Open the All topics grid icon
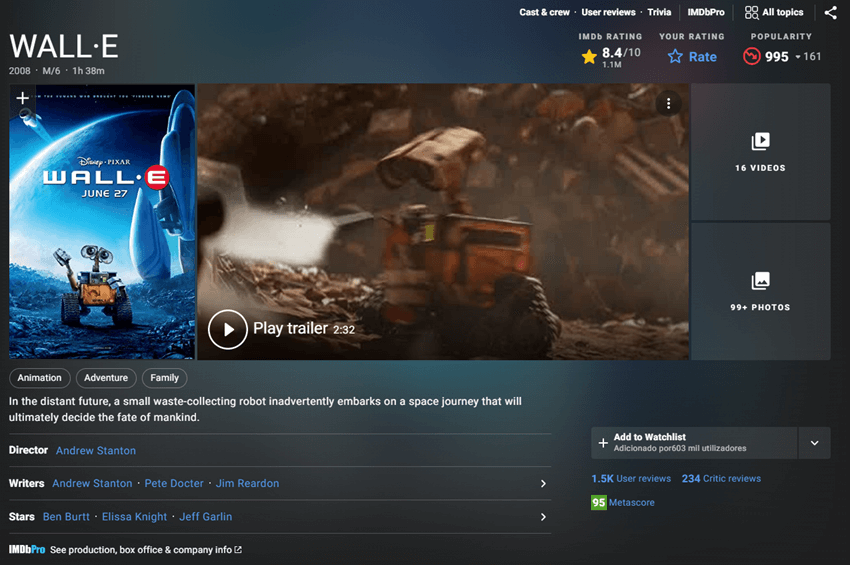Image resolution: width=850 pixels, height=565 pixels. tap(751, 12)
